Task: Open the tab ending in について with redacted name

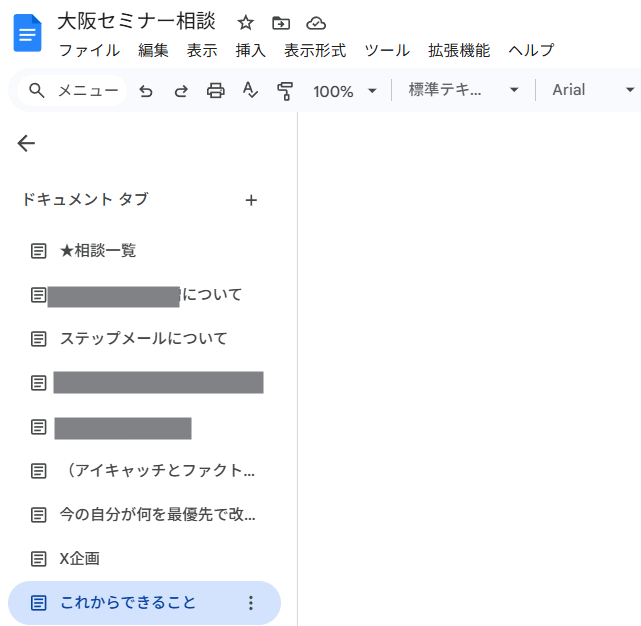Action: pyautogui.click(x=144, y=295)
